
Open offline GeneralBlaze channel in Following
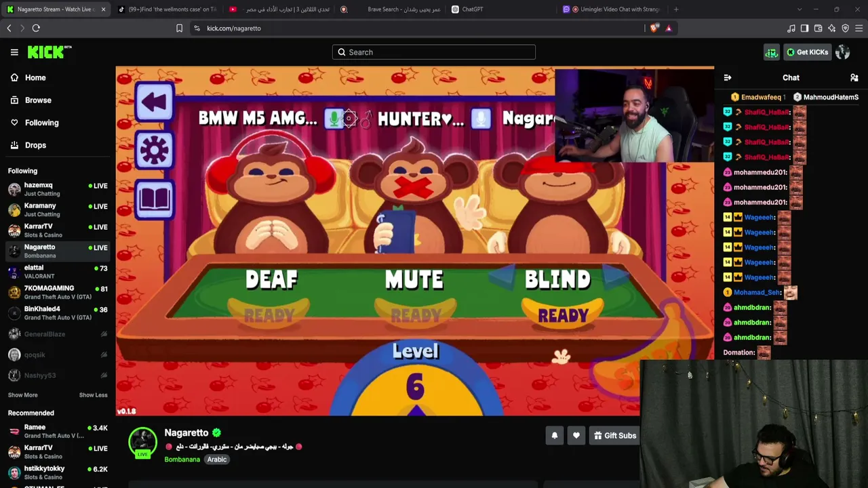coord(58,334)
